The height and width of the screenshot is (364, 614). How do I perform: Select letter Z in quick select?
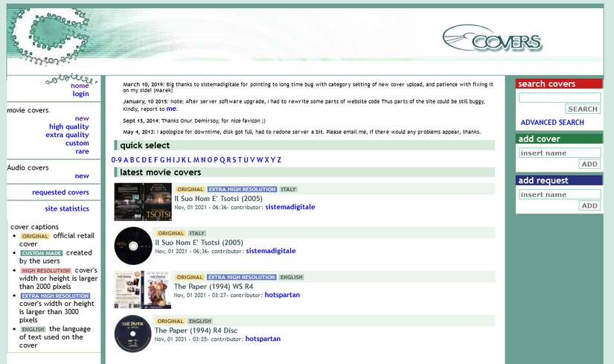click(x=279, y=160)
